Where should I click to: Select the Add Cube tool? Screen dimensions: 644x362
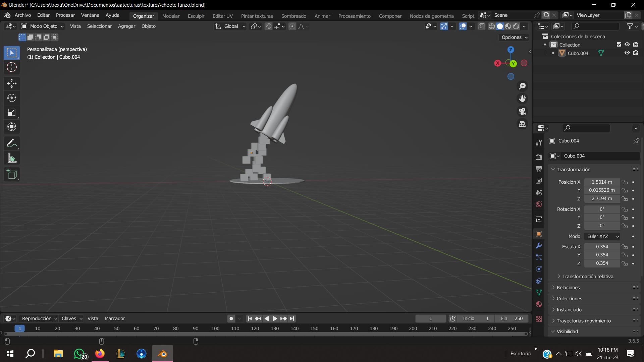(x=12, y=174)
